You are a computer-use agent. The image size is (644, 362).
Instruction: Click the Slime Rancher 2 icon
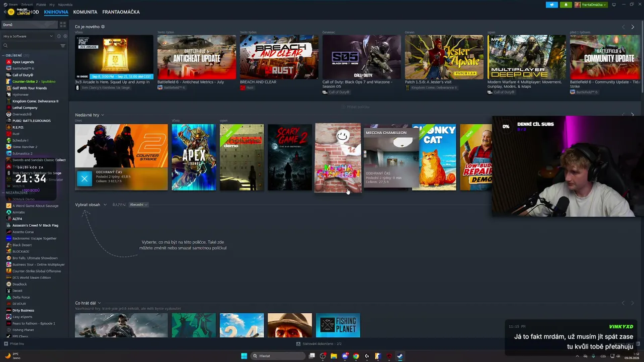pos(9,147)
